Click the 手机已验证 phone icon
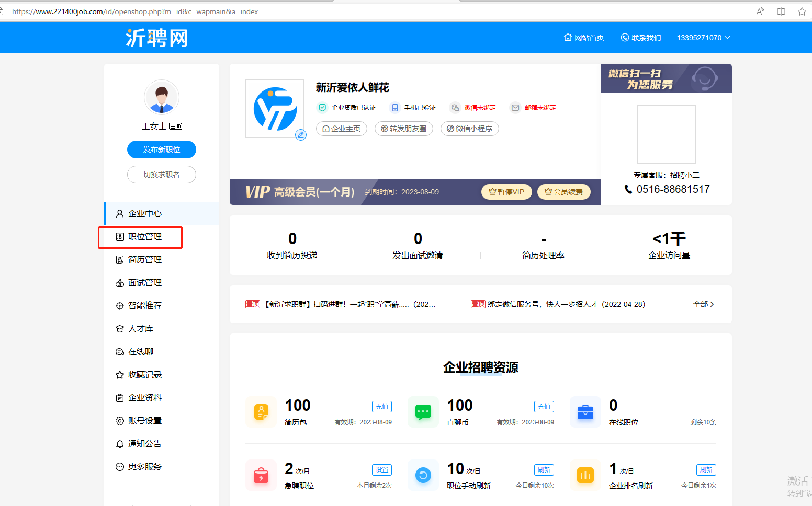 click(395, 108)
